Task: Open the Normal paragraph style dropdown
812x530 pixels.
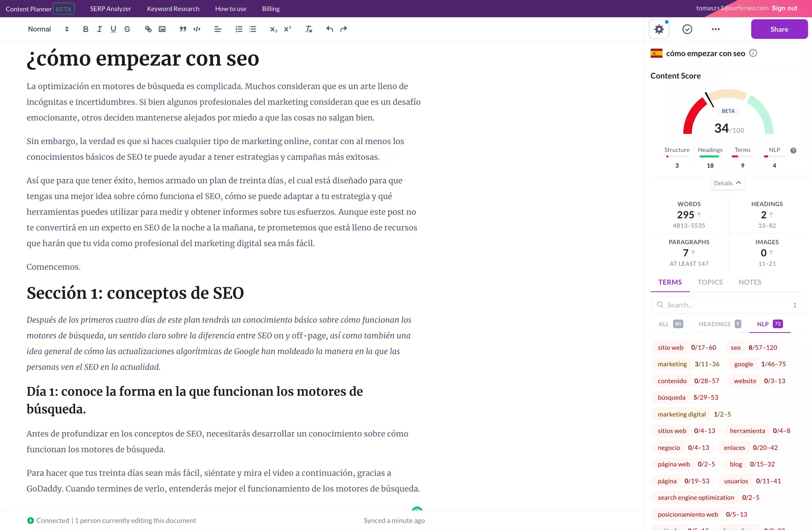Action: coord(48,29)
